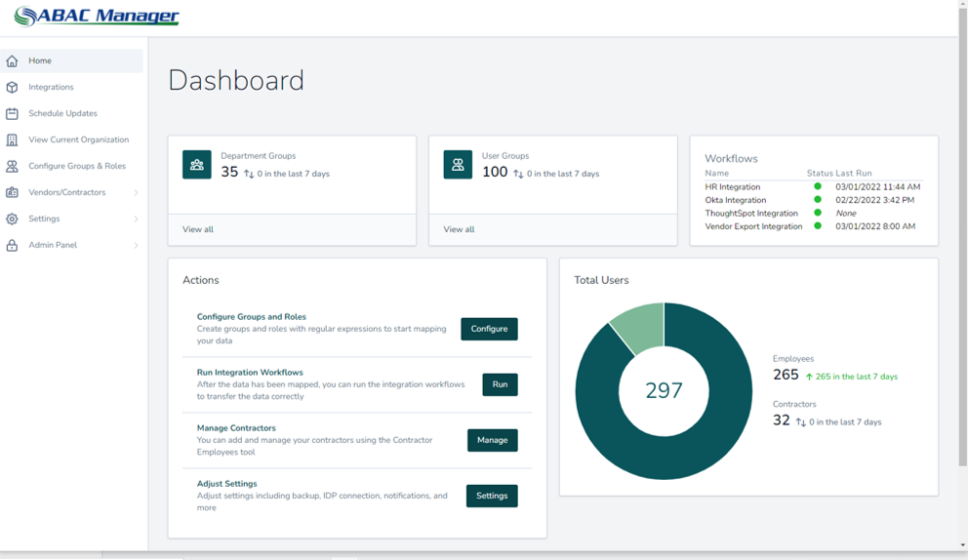Click View all under Department Groups

[x=197, y=229]
